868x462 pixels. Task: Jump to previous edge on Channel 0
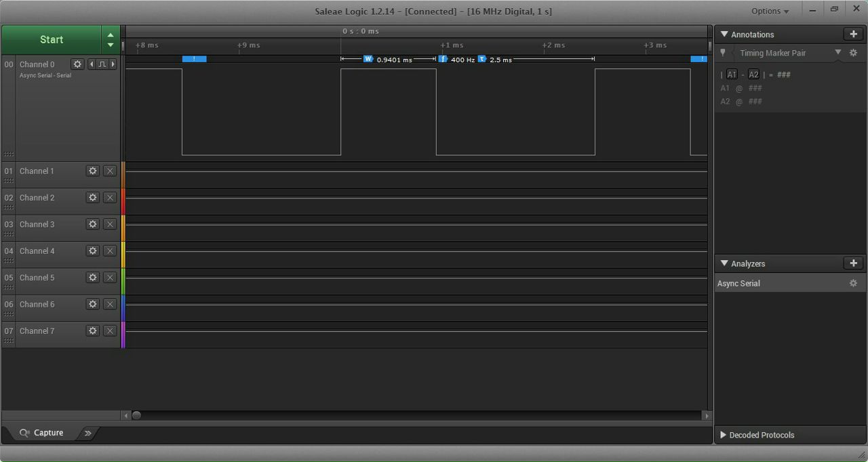coord(92,64)
